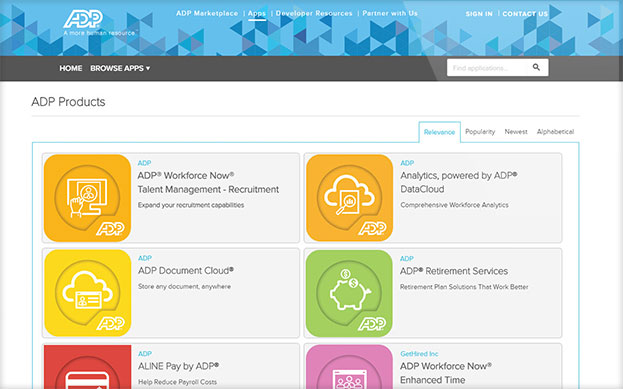Screen dimensions: 623x389
Task: Click the Contact Us link
Action: pyautogui.click(x=525, y=14)
